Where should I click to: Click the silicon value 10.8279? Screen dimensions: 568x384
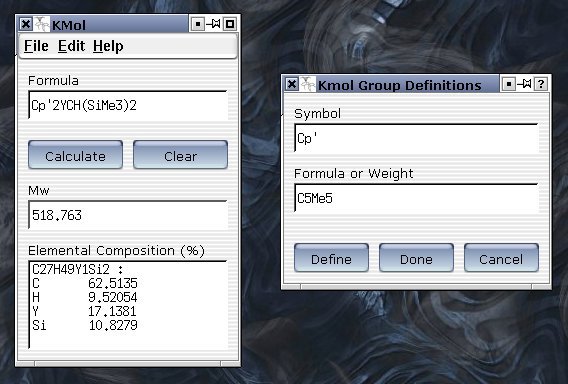[113, 325]
